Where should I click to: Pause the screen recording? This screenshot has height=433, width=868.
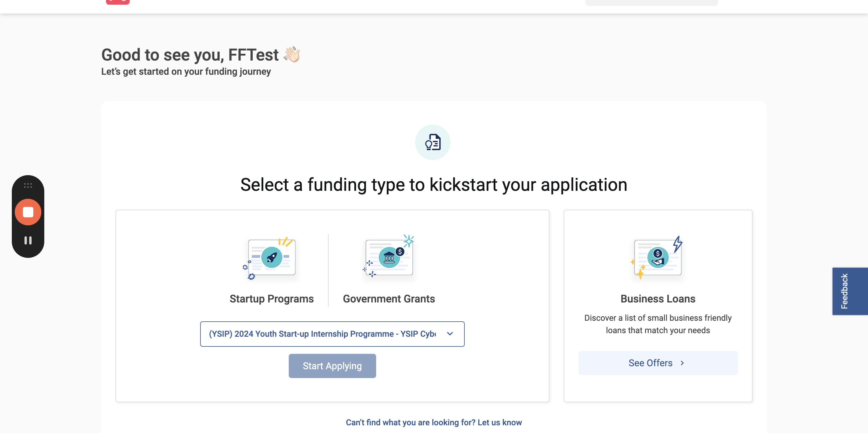pyautogui.click(x=28, y=240)
